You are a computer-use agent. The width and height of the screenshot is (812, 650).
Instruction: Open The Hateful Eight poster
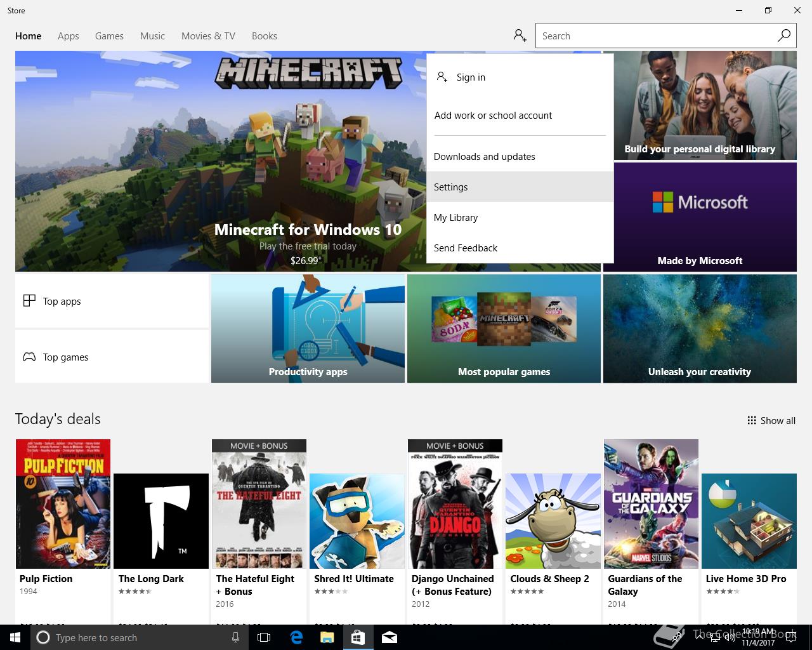tap(259, 504)
